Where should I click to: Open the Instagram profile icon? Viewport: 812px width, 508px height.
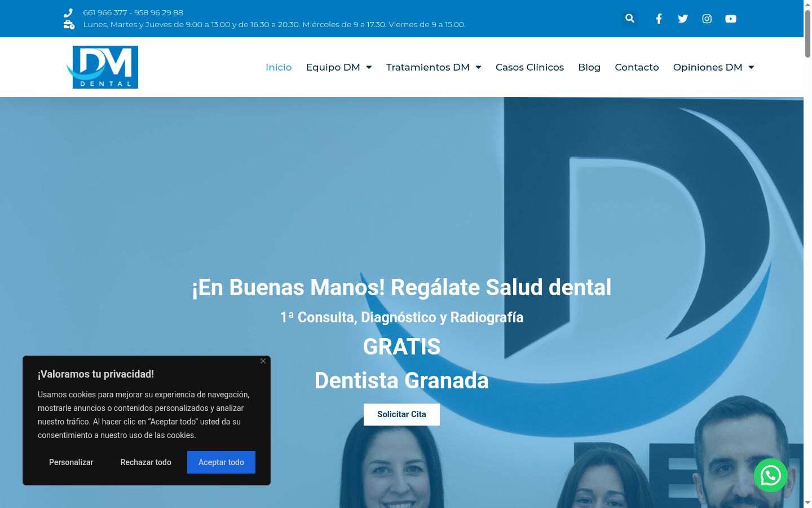tap(707, 19)
